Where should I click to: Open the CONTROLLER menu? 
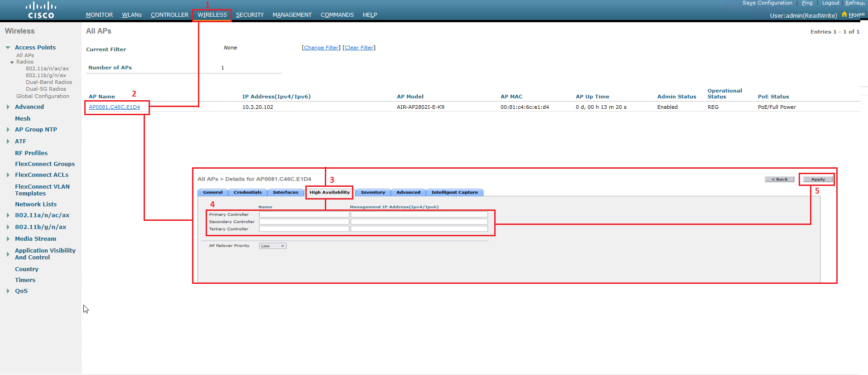[169, 15]
